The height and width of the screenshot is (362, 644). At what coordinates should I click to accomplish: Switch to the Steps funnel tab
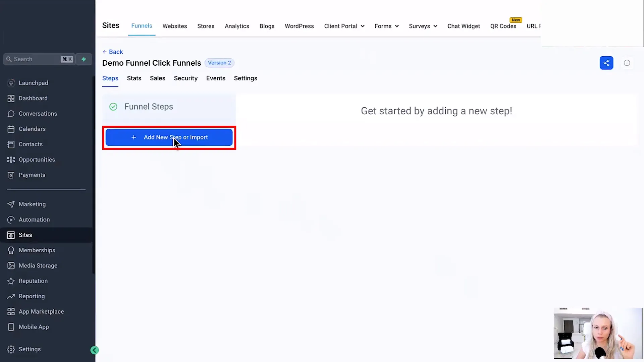[x=110, y=78]
